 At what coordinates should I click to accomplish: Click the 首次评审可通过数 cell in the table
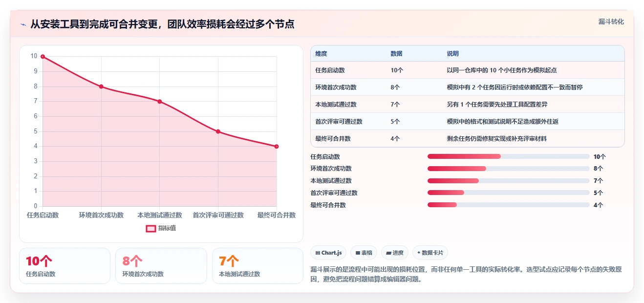pos(339,122)
